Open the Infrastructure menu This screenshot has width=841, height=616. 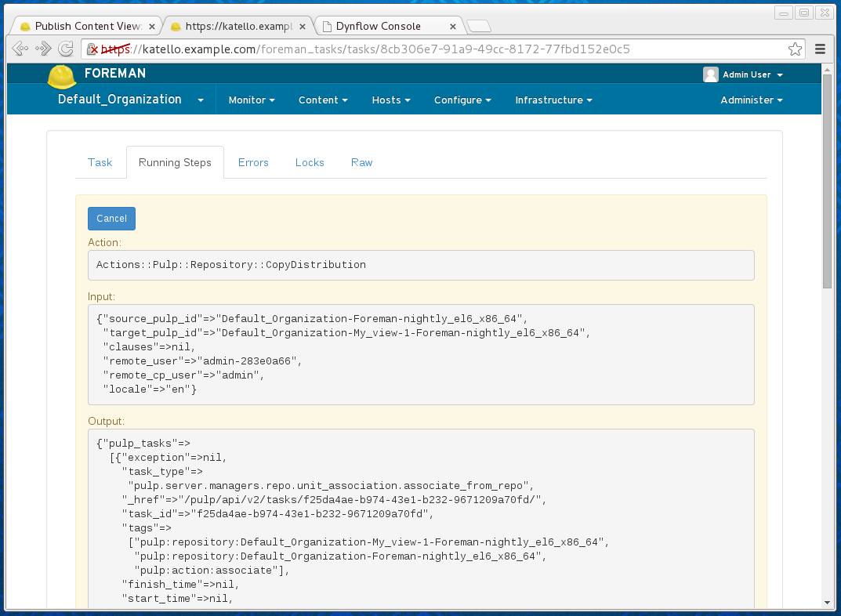coord(553,100)
